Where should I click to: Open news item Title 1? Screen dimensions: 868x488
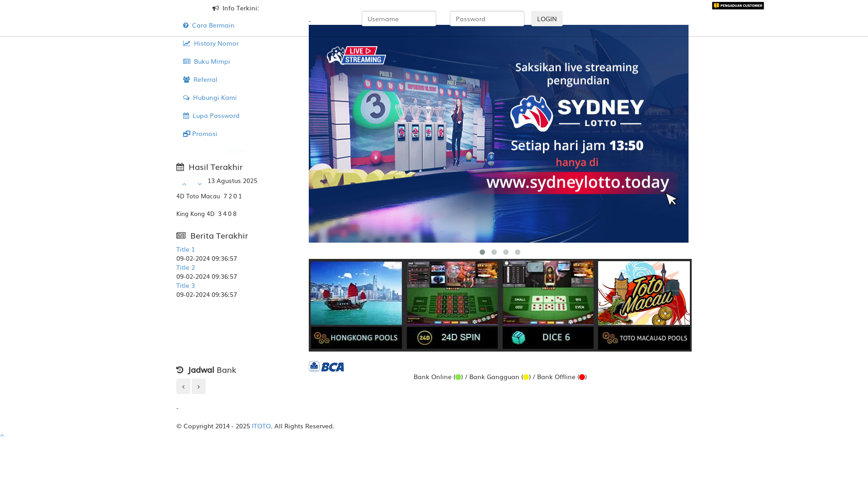pos(185,249)
